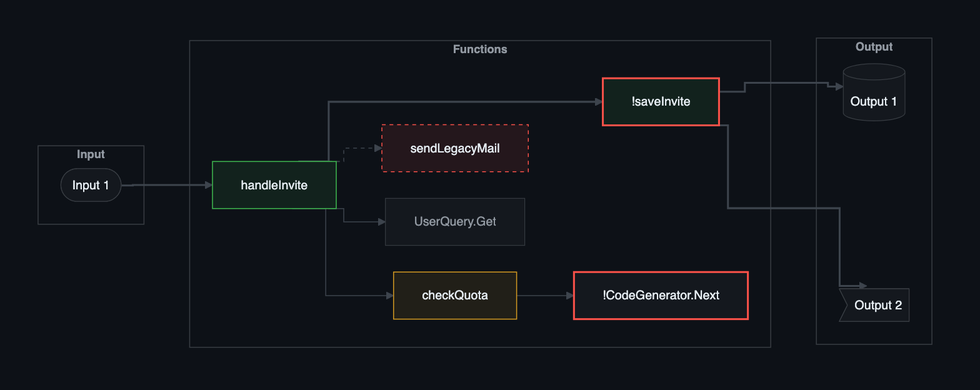Click the Output 1 database cylinder
Viewport: 980px width, 390px height.
coord(874,92)
